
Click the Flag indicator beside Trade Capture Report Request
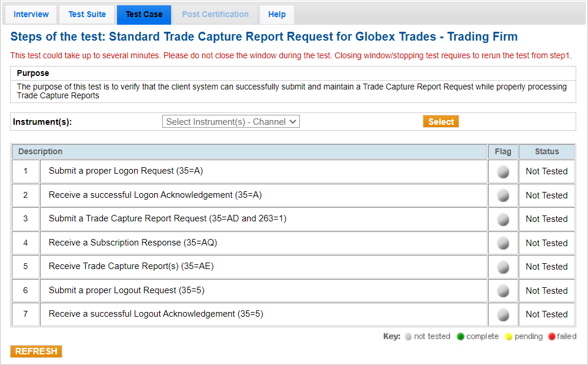tap(503, 219)
